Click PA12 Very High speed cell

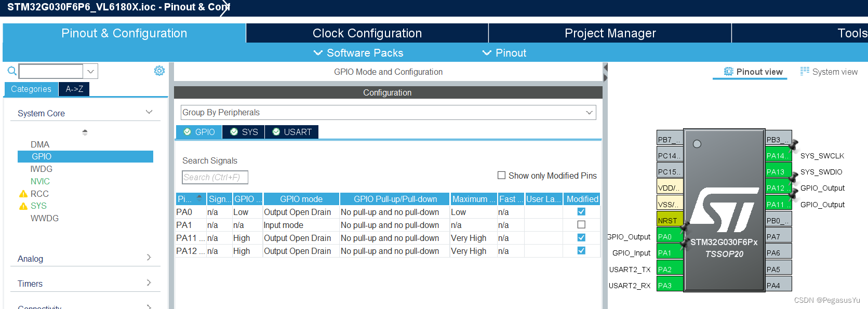[473, 251]
